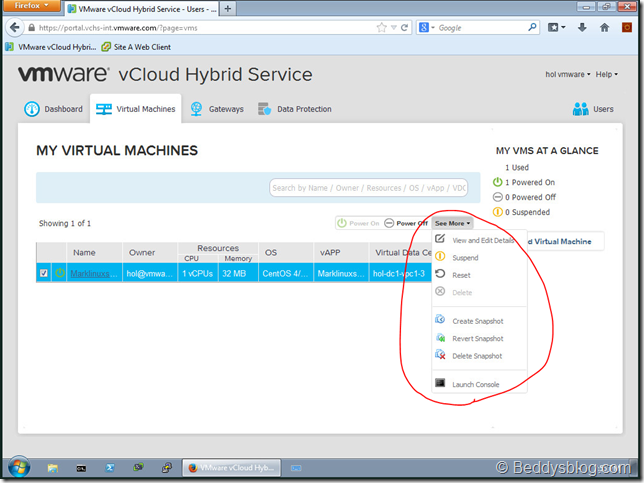Bookmark this page with the star icon
Screen dimensions: 644x483
pyautogui.click(x=382, y=28)
